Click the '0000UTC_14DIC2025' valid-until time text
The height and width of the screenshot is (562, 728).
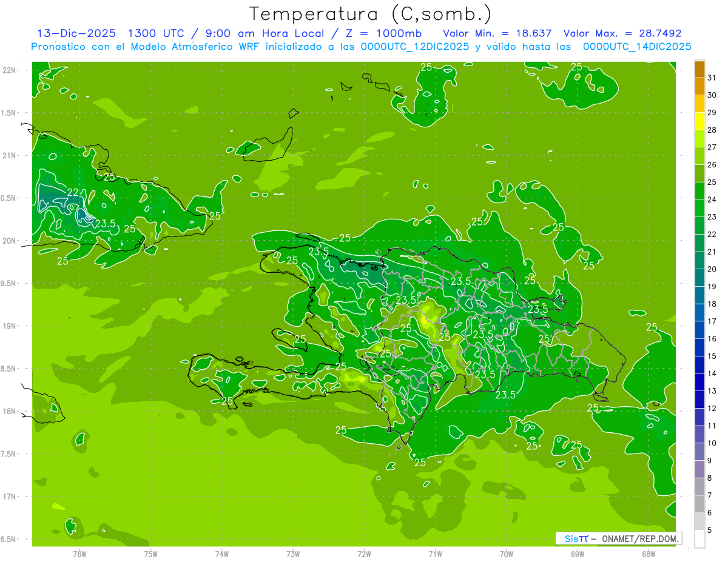tap(637, 47)
